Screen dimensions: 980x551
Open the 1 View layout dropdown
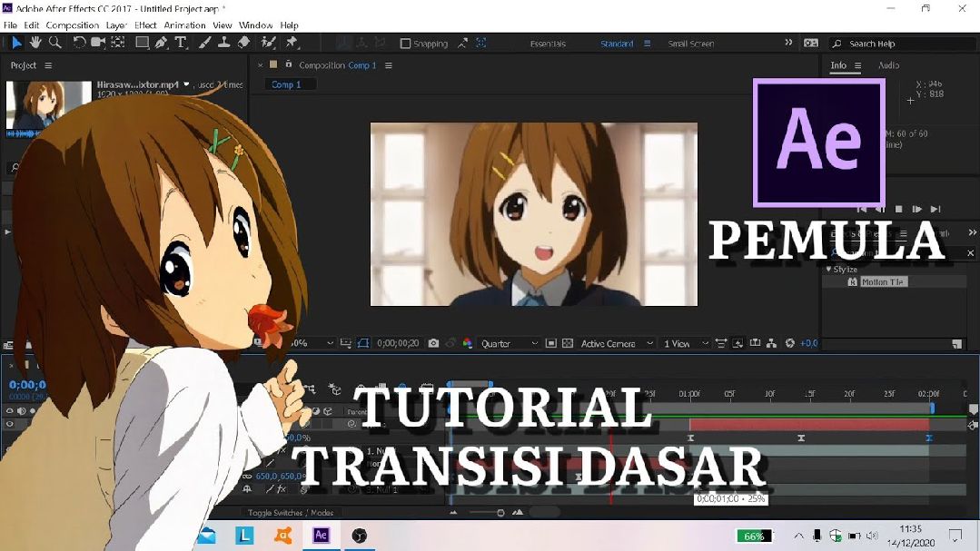click(686, 343)
